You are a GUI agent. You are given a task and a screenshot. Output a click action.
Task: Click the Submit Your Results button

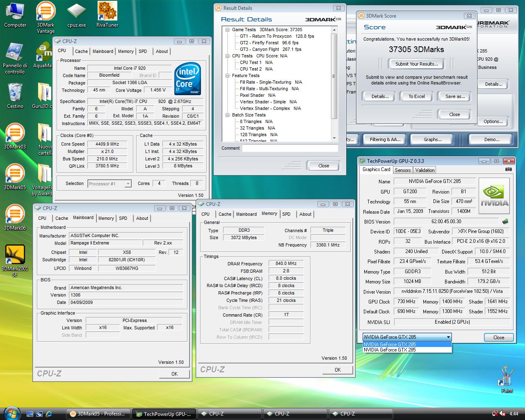click(x=416, y=64)
